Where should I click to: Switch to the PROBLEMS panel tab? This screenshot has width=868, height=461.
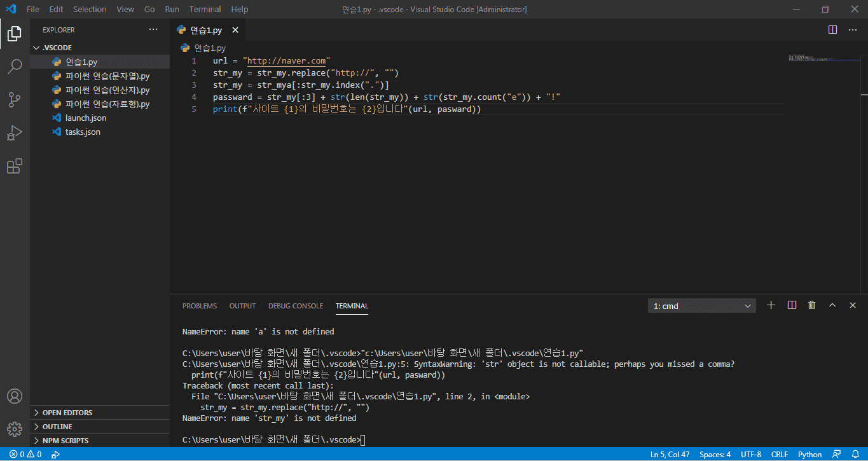pos(199,306)
